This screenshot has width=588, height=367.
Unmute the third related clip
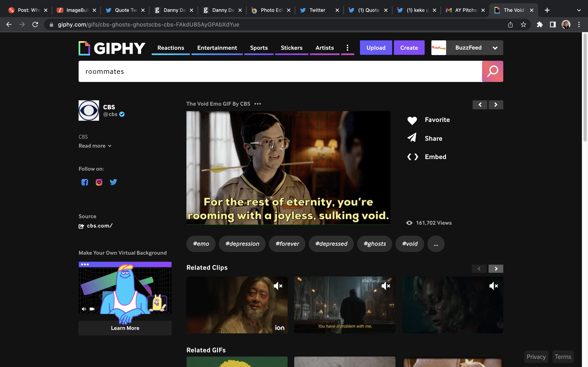tap(493, 286)
